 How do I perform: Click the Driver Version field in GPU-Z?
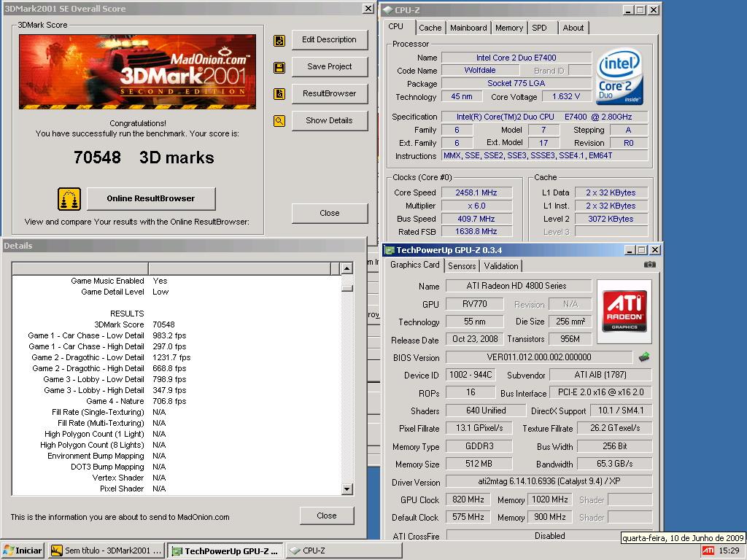pos(549,481)
